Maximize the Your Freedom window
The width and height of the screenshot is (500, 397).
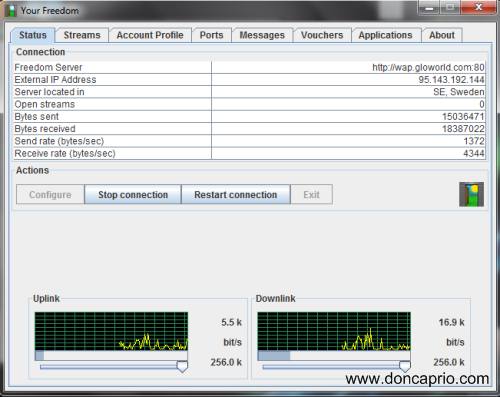pos(450,8)
